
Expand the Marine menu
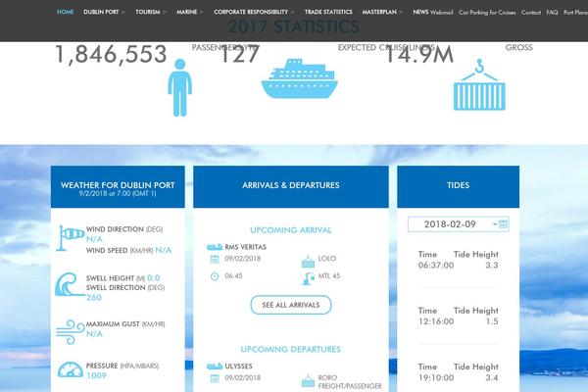point(189,12)
